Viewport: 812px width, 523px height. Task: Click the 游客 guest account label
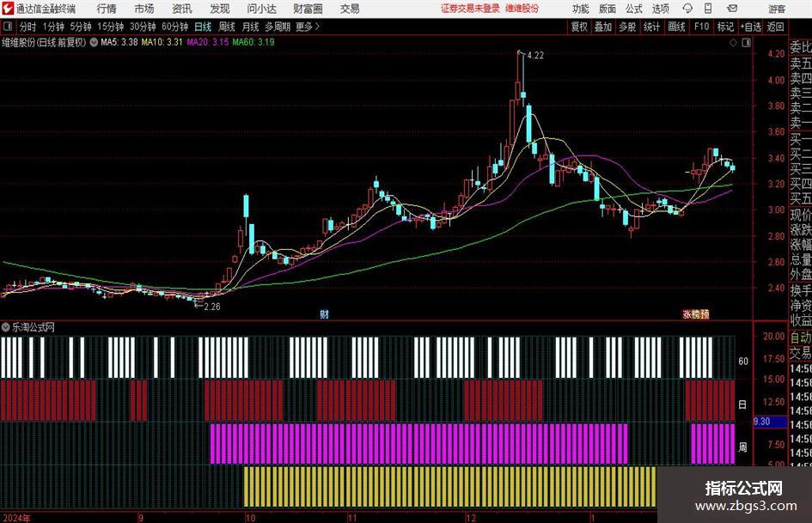coord(776,9)
